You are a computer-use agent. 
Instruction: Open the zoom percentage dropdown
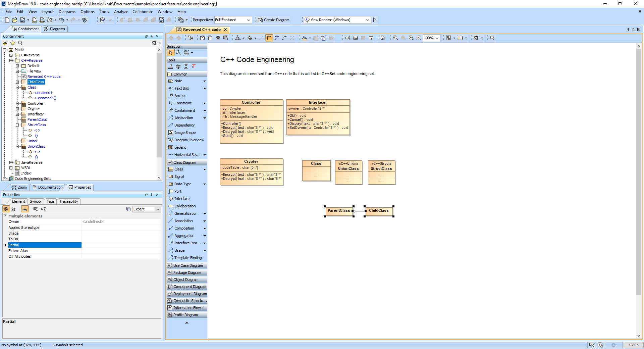[437, 38]
